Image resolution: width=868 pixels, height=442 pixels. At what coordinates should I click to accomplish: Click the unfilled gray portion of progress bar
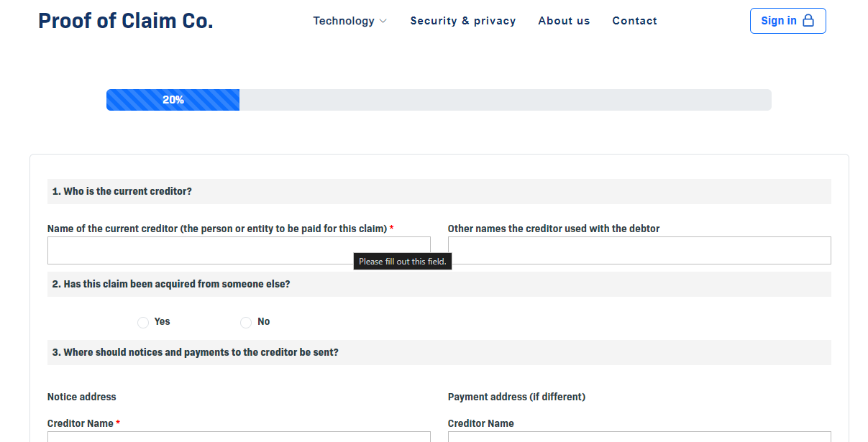503,100
